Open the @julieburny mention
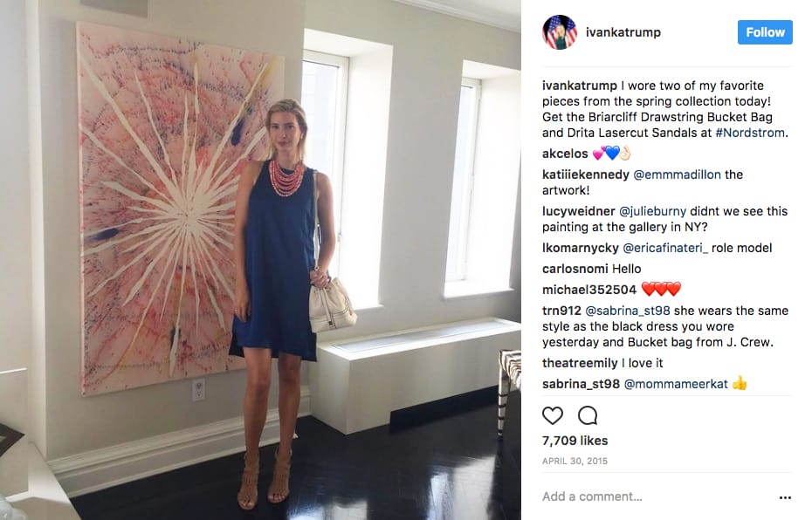 point(652,211)
